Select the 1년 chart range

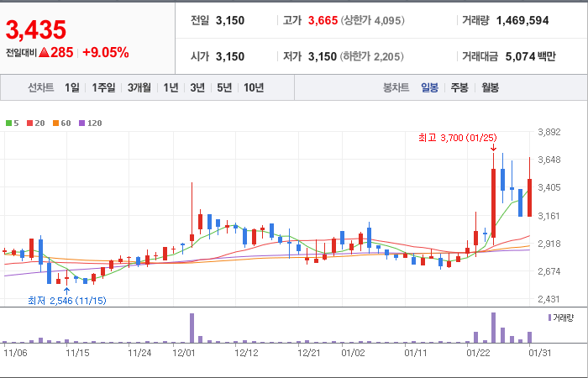[171, 88]
